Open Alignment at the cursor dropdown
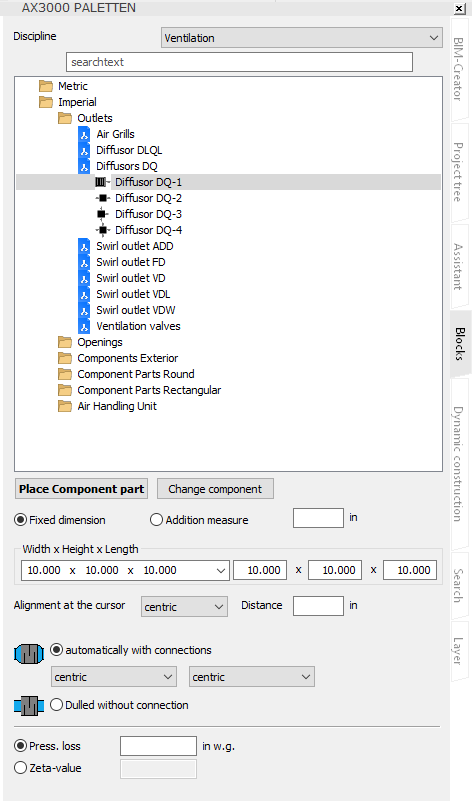The width and height of the screenshot is (472, 801). pos(184,606)
